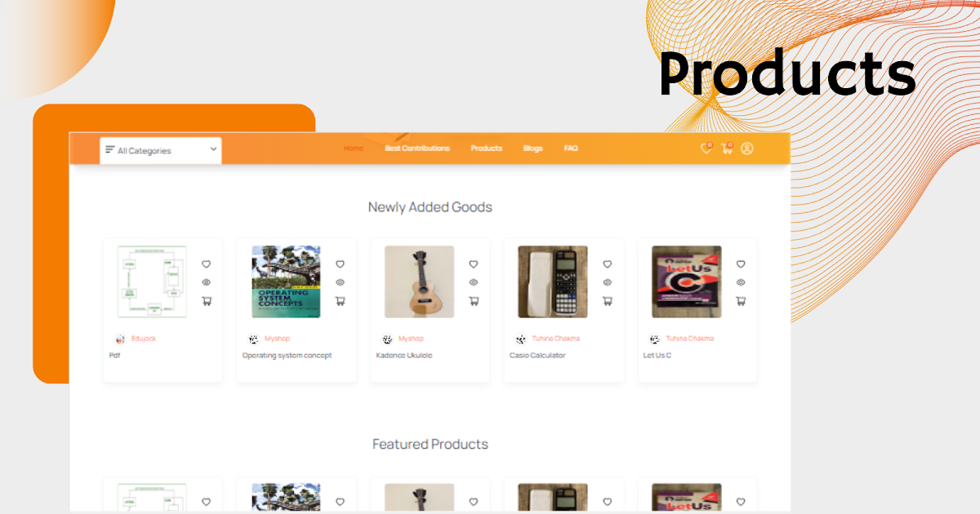The height and width of the screenshot is (514, 980).
Task: Quick view the Pdf product eye icon
Action: [206, 282]
